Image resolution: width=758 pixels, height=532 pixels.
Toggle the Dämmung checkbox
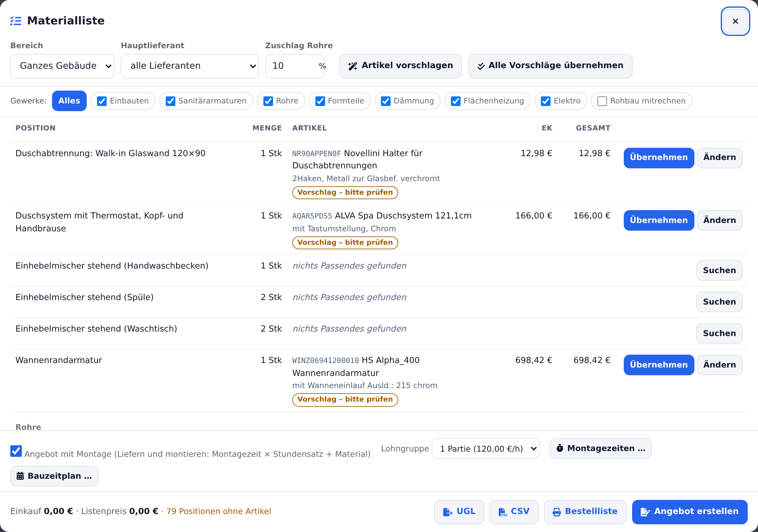pos(386,101)
